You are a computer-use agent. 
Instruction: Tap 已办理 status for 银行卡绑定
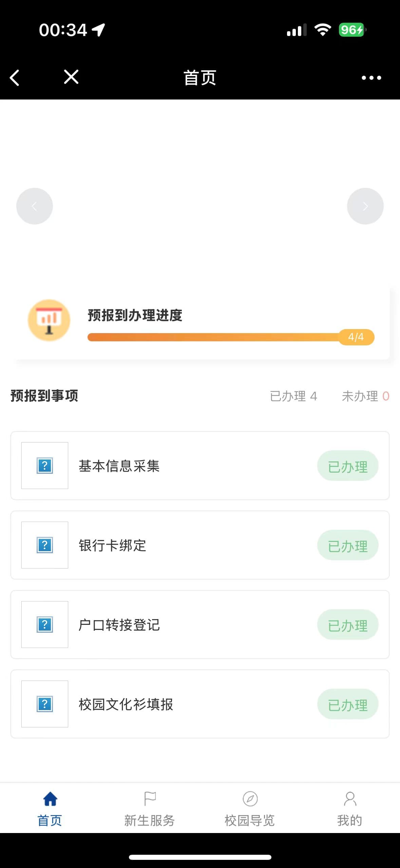point(348,545)
